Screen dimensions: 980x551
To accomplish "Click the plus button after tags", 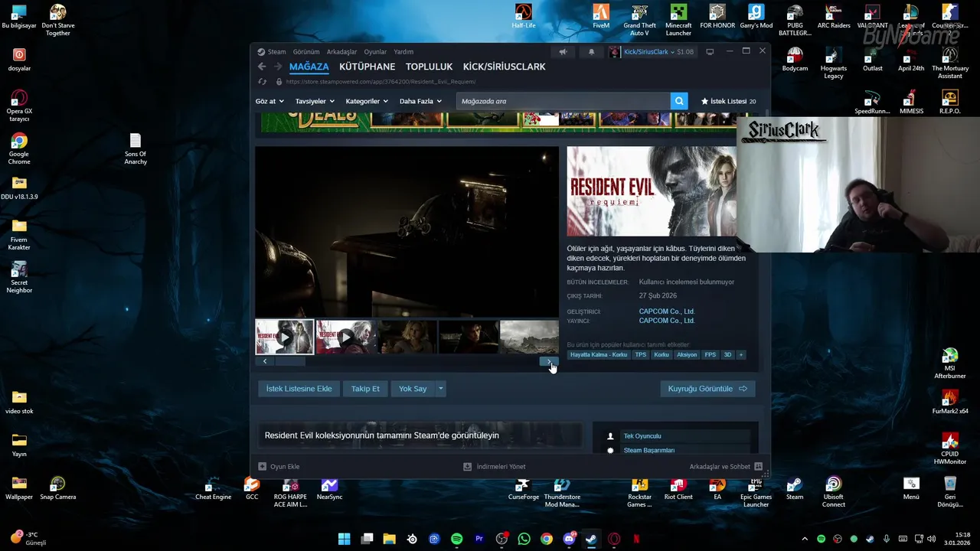I will pos(740,354).
